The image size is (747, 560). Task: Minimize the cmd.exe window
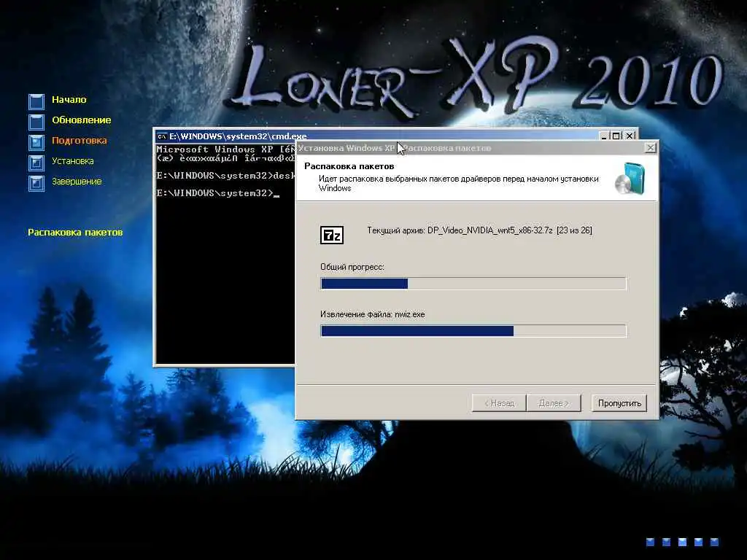[604, 136]
